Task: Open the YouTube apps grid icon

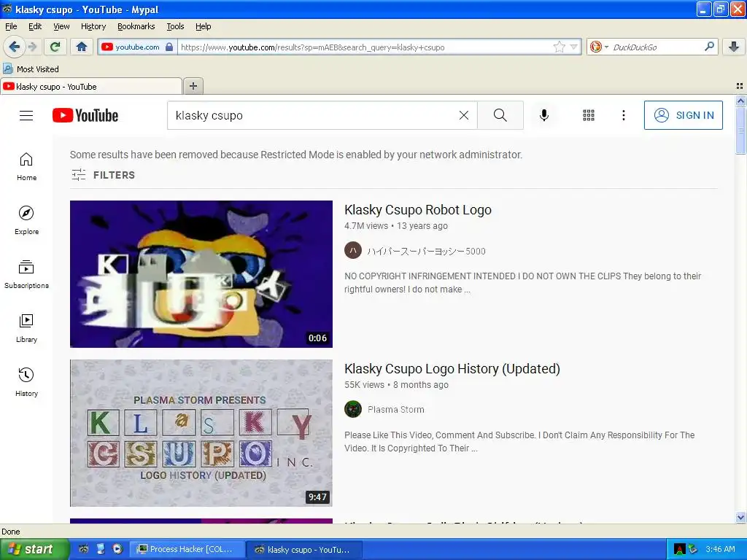Action: [589, 115]
